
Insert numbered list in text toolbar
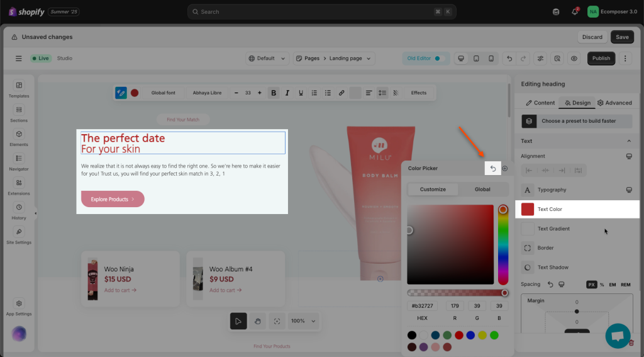point(314,93)
